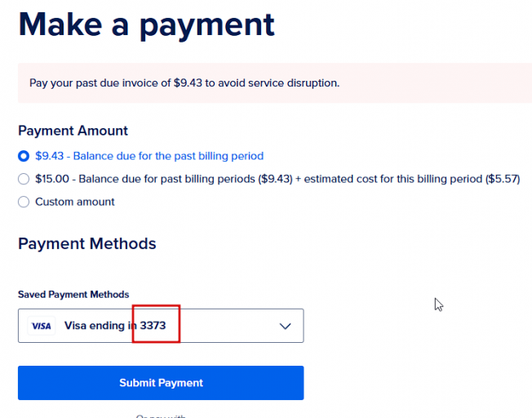
Task: Click the blue past billing period label text
Action: point(149,156)
